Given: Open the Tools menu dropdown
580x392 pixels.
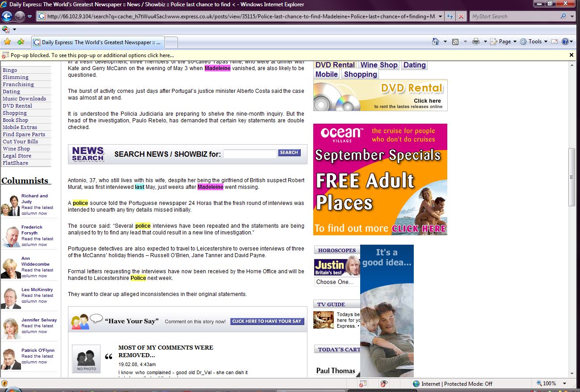Looking at the screenshot, I should pos(534,42).
